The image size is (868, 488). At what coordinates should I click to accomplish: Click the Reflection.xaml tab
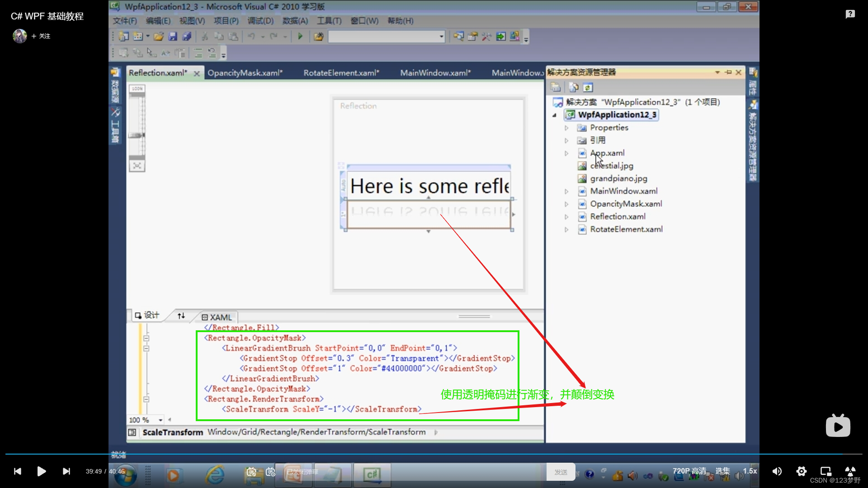click(157, 72)
